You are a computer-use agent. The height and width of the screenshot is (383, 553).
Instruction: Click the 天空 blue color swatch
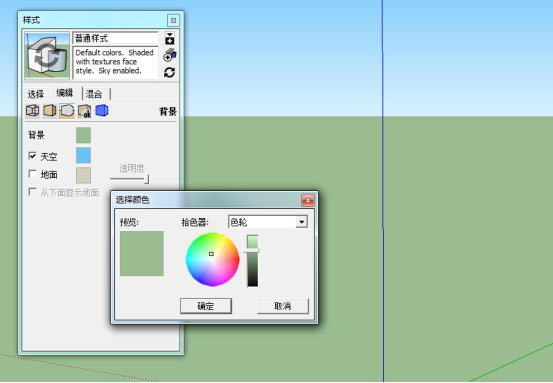pos(84,156)
